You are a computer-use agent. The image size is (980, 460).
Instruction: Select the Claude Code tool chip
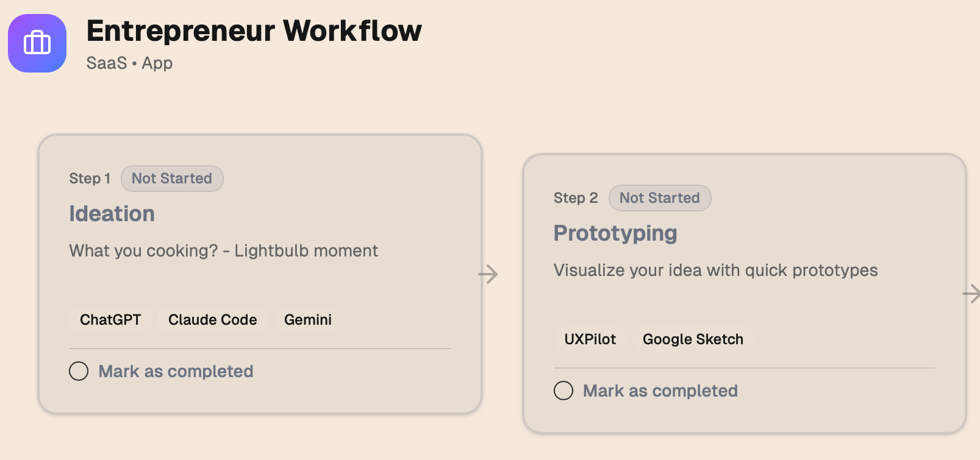[213, 320]
